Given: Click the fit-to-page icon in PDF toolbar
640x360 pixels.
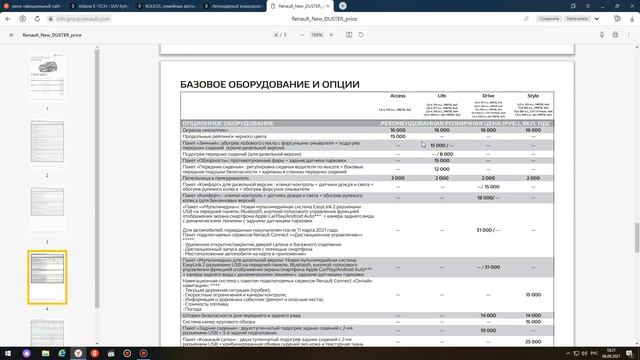Looking at the screenshot, I should 349,35.
